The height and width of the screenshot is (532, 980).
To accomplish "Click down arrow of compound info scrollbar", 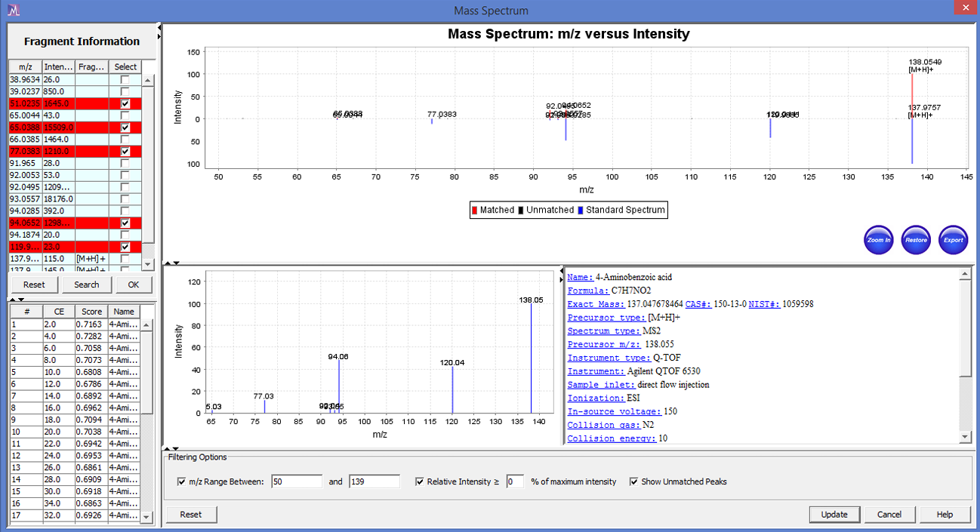I will 965,437.
